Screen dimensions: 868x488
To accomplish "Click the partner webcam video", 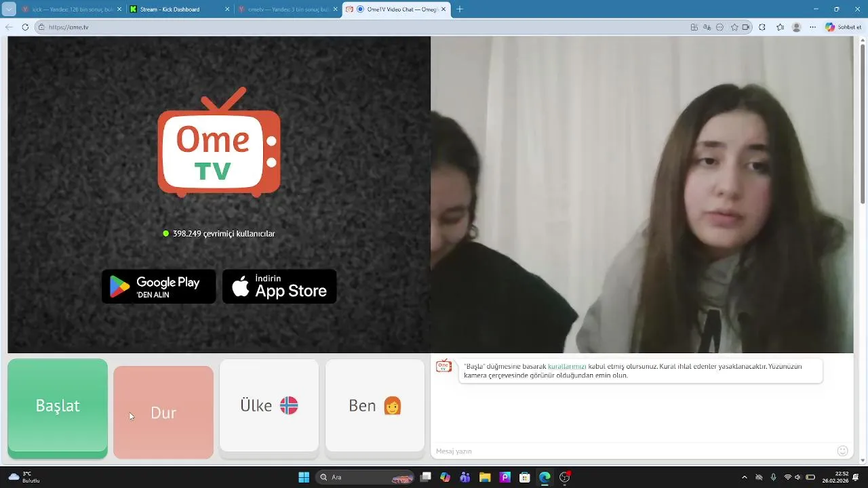I will [x=642, y=195].
